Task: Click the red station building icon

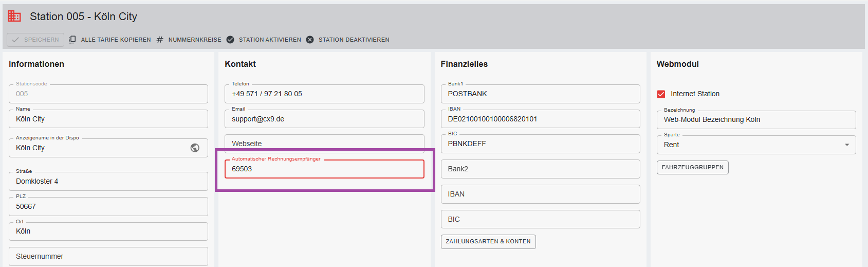Action: tap(14, 16)
